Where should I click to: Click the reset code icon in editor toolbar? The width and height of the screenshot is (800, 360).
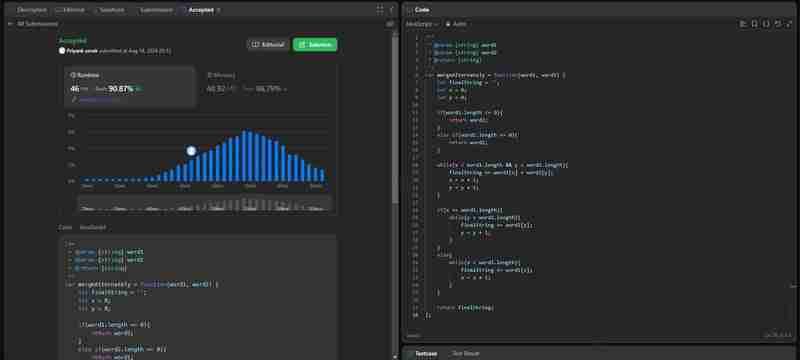pyautogui.click(x=778, y=24)
